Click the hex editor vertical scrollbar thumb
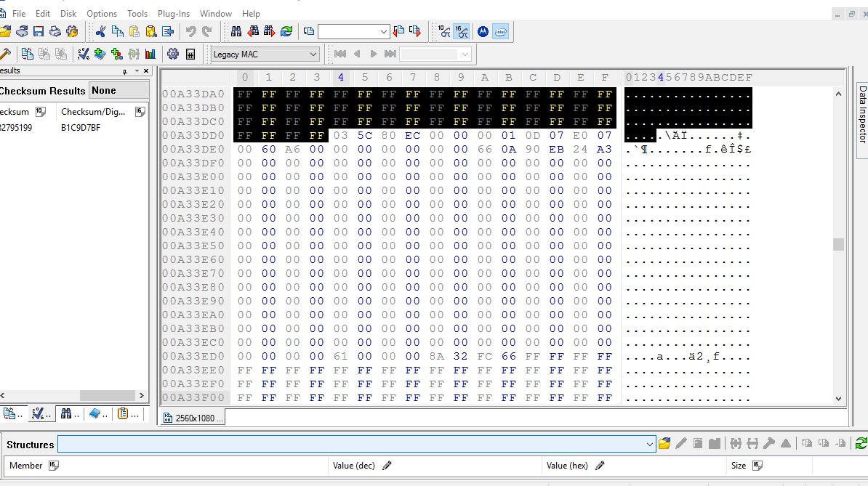The width and height of the screenshot is (868, 486). tap(838, 245)
